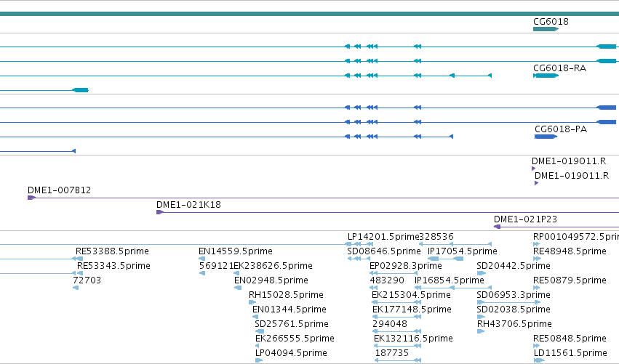The height and width of the screenshot is (364, 619).
Task: Select the RE48948.5prime label
Action: 570,251
